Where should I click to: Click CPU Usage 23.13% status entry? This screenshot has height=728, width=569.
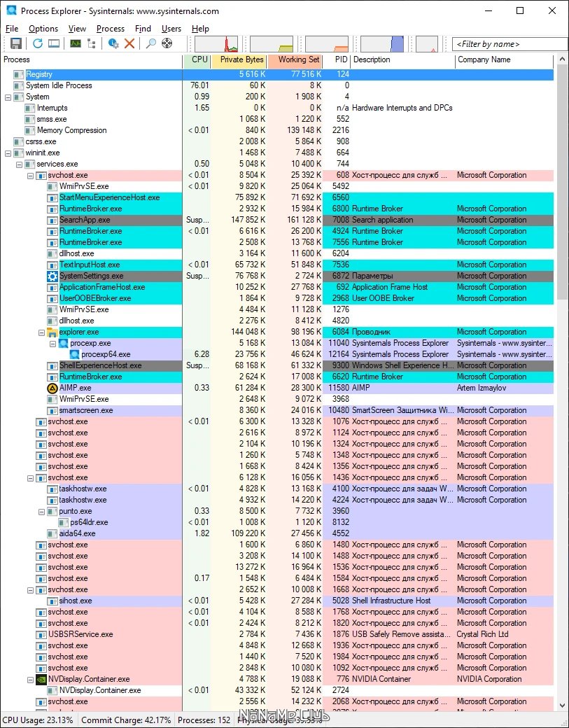(x=38, y=720)
